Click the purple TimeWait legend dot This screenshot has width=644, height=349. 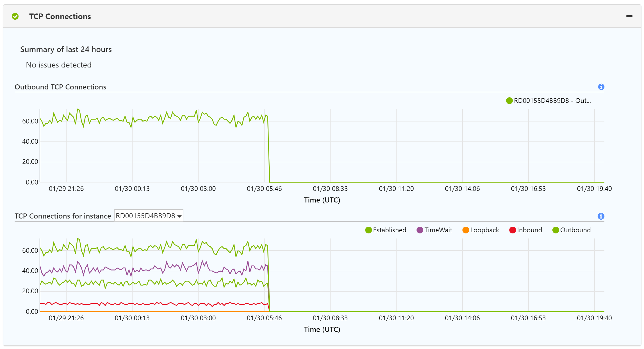[x=420, y=230]
